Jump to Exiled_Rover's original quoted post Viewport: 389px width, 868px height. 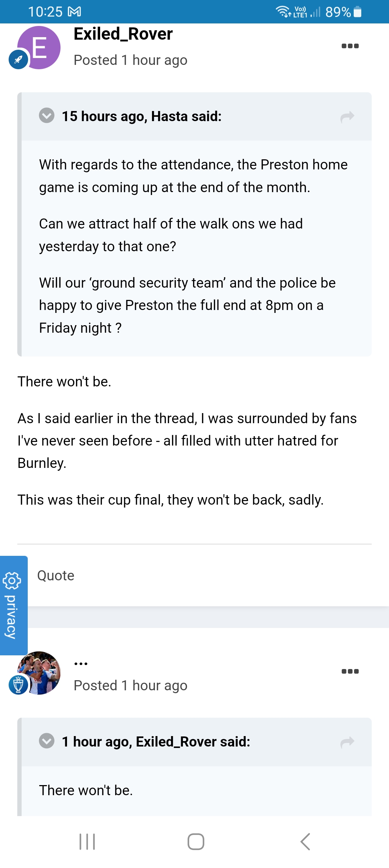coord(347,742)
